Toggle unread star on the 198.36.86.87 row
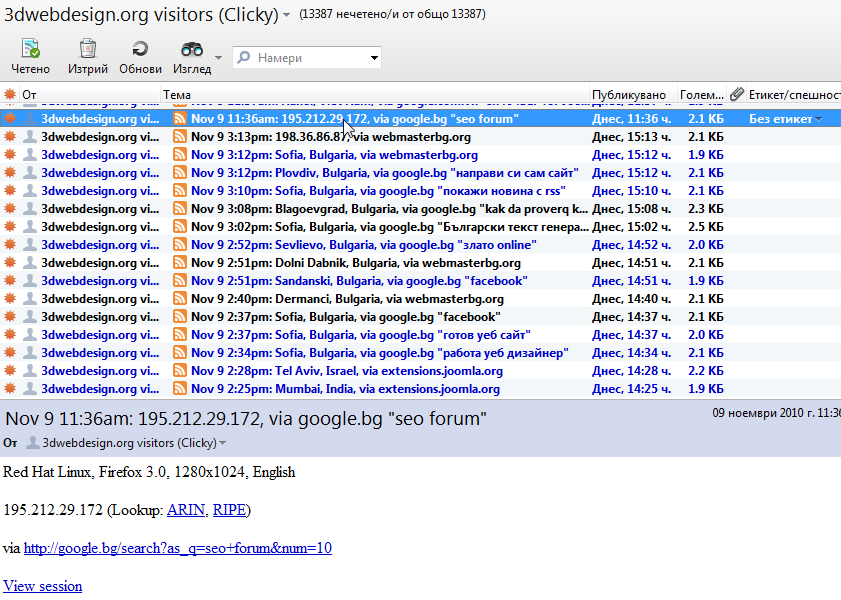This screenshot has width=841, height=600. tap(10, 137)
